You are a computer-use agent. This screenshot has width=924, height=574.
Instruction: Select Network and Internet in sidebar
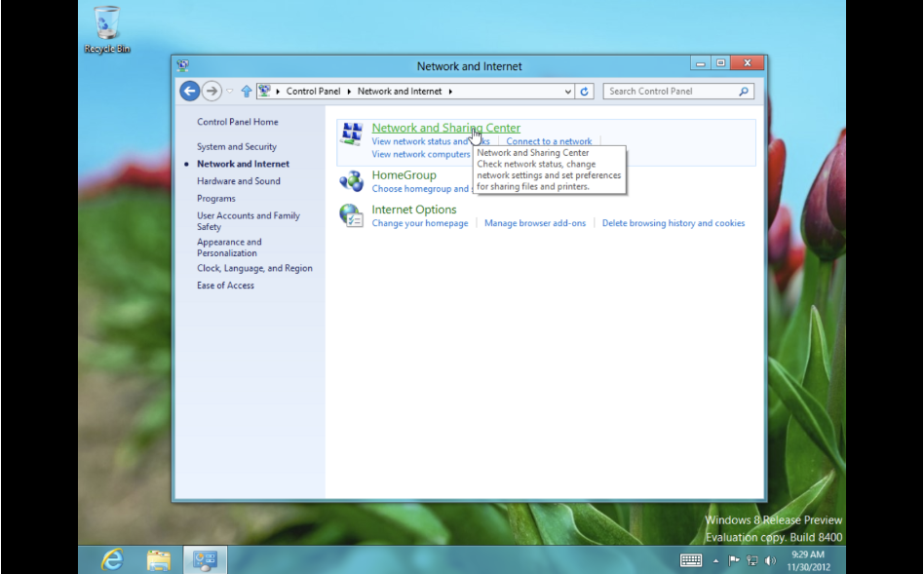[243, 164]
